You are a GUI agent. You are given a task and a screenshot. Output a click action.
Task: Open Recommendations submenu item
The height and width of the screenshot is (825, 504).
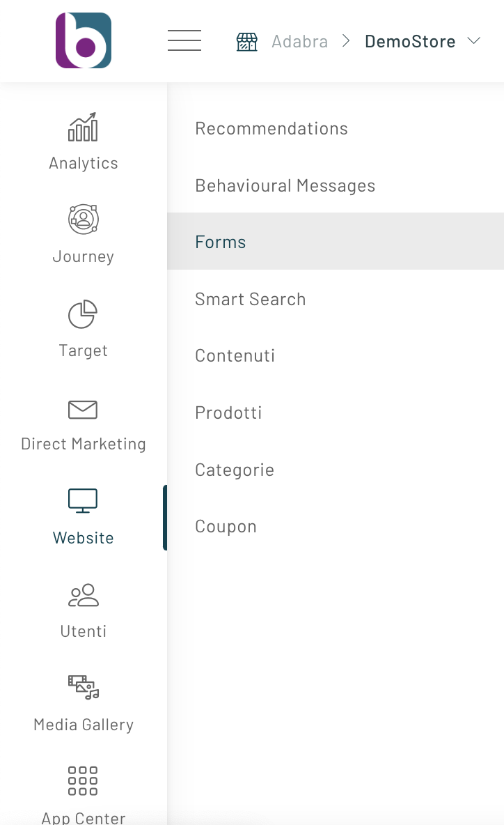click(271, 129)
